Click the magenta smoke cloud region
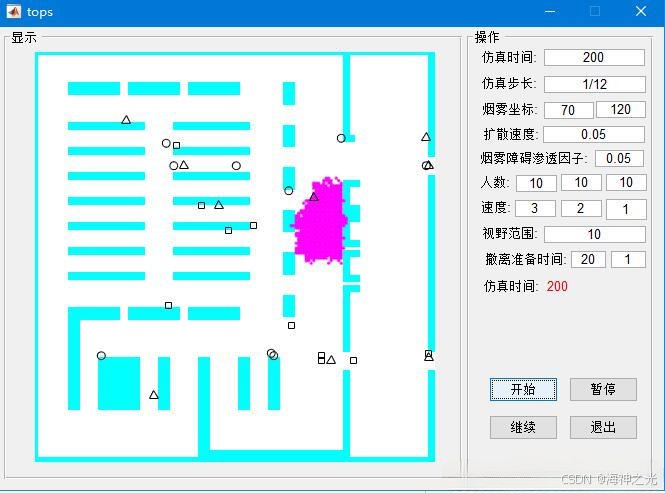Image resolution: width=665 pixels, height=493 pixels. (x=322, y=227)
